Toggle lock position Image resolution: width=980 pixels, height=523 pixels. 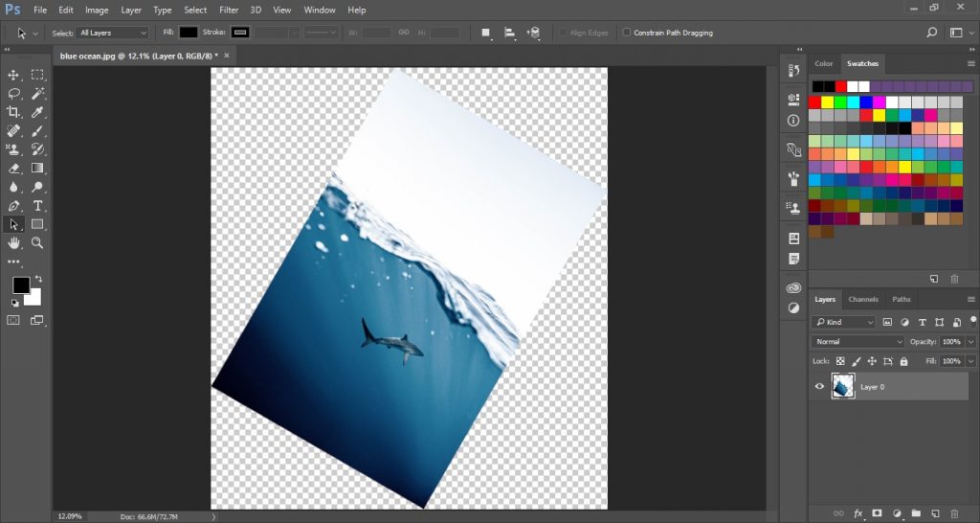click(872, 361)
